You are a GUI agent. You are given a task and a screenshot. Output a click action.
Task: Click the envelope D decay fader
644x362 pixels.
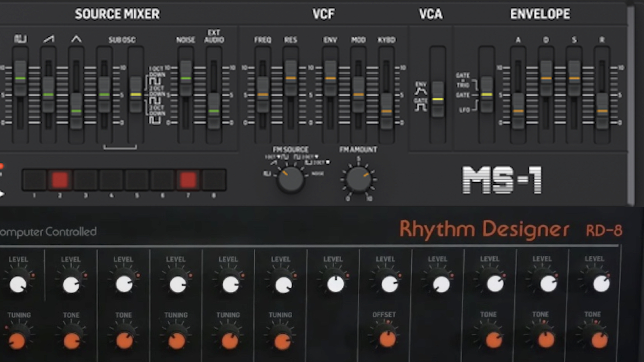pyautogui.click(x=546, y=78)
